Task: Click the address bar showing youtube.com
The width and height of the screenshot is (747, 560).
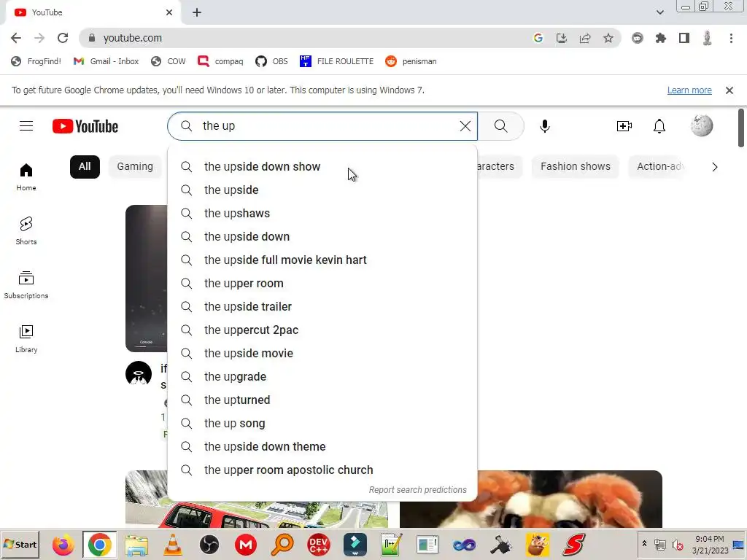Action: click(305, 38)
